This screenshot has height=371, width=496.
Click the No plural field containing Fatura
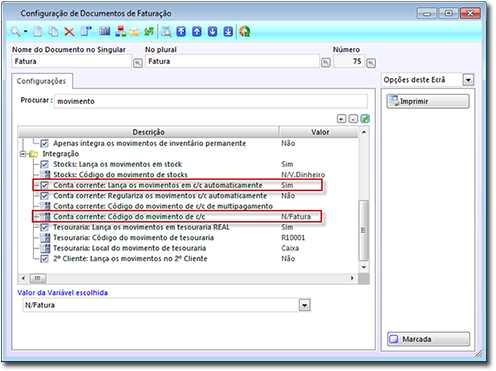(232, 61)
